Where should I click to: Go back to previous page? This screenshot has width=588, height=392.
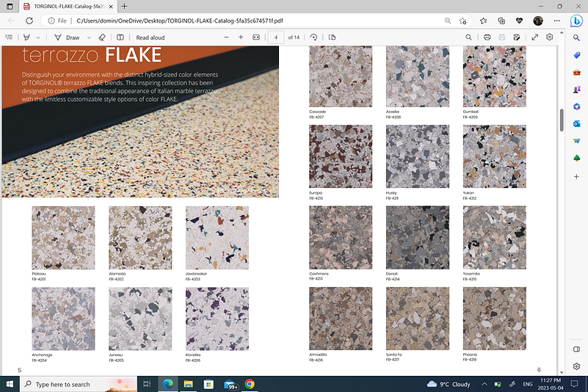tap(11, 21)
